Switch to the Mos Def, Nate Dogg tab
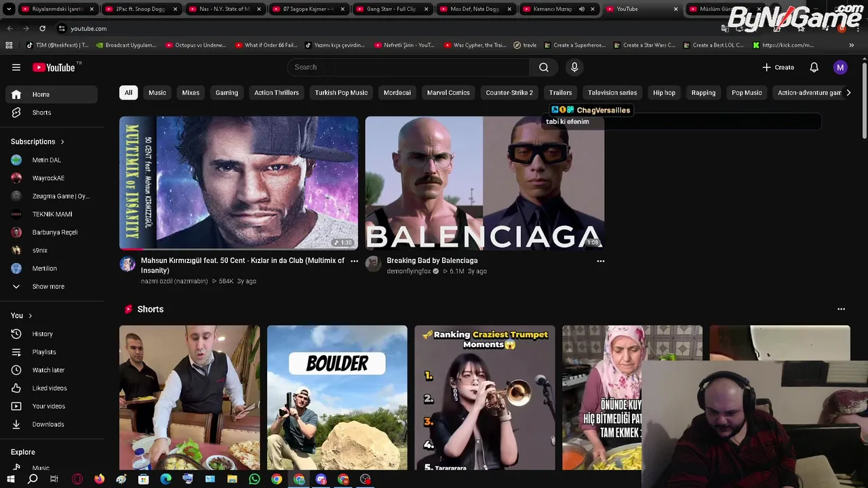The image size is (868, 488). (x=475, y=9)
